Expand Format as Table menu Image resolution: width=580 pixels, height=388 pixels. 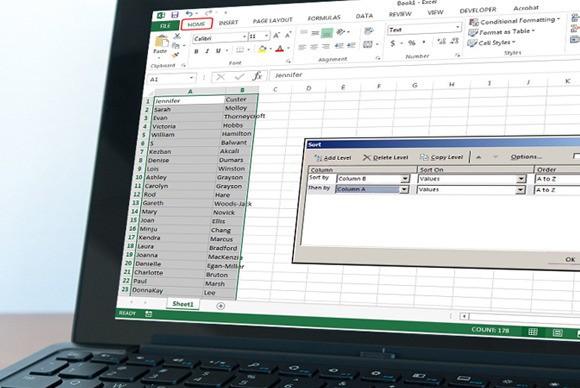point(502,32)
